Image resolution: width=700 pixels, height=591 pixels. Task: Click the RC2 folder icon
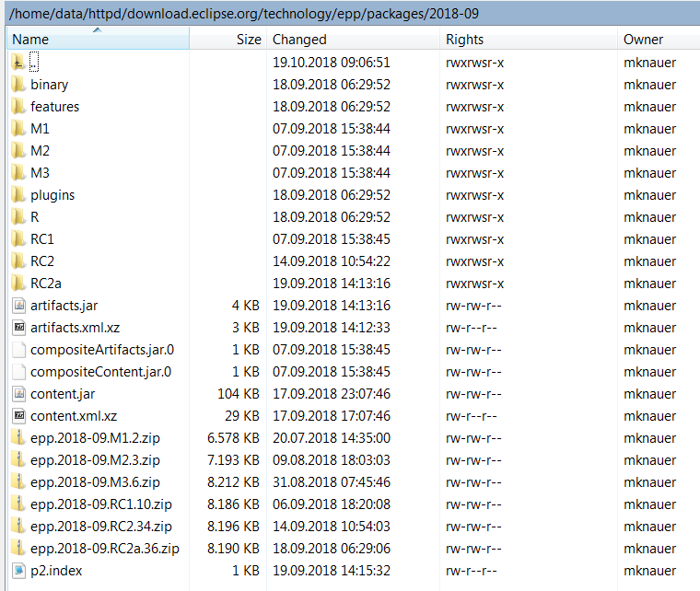18,261
